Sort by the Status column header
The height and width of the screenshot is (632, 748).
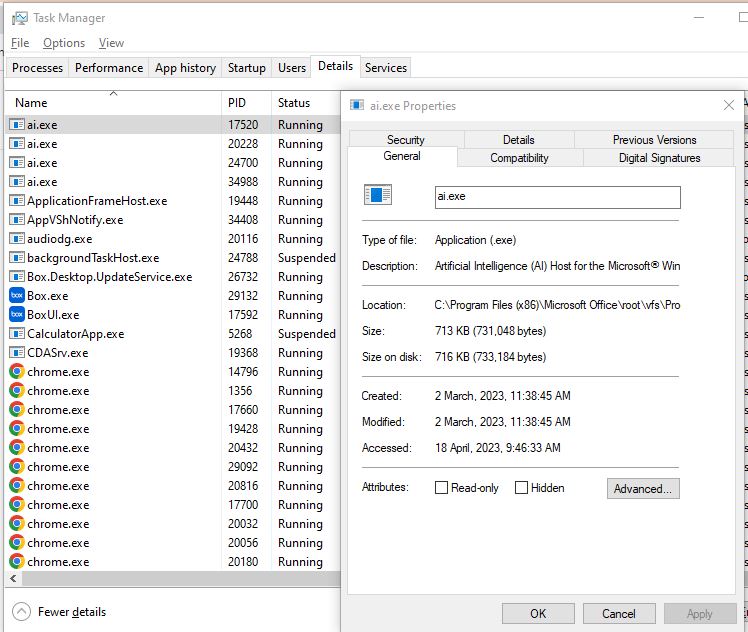click(306, 103)
